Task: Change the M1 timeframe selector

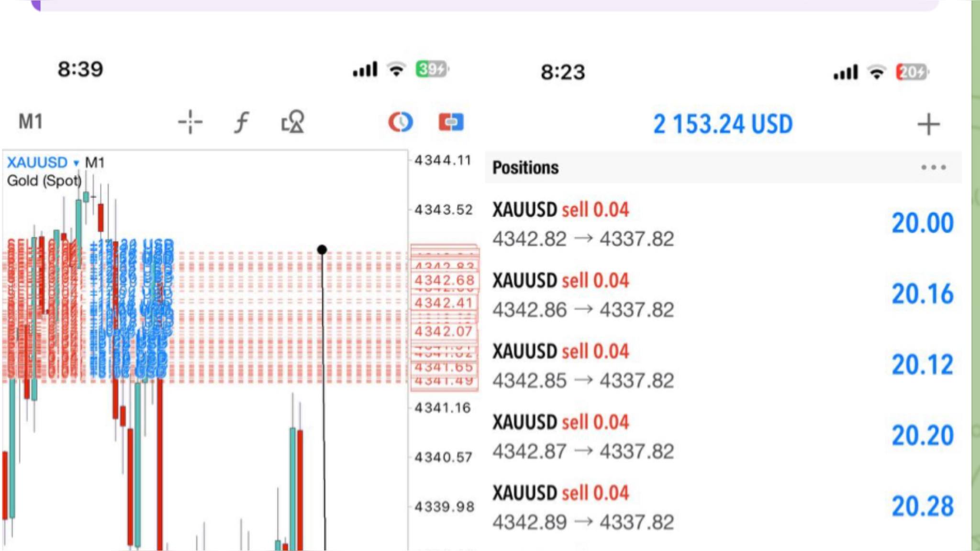Action: (x=31, y=121)
